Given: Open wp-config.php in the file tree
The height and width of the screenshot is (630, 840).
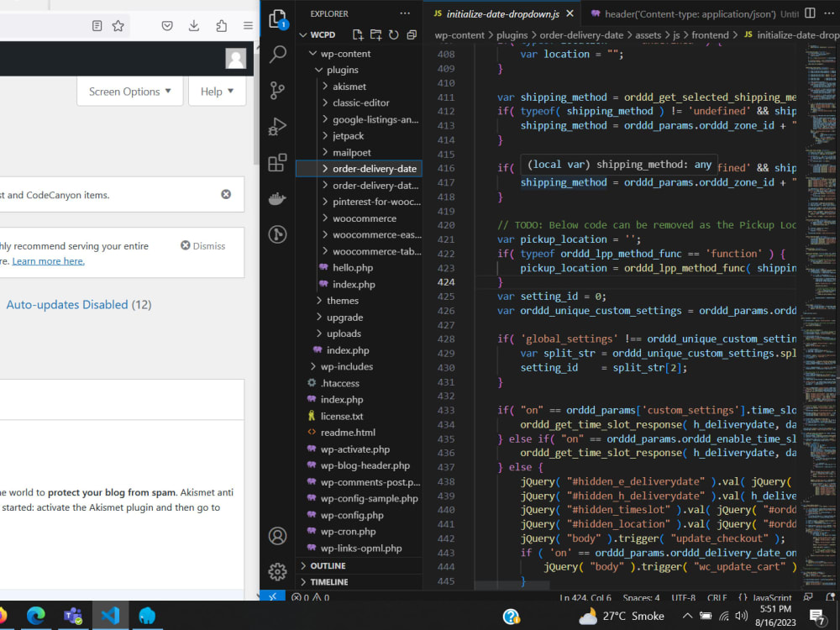Looking at the screenshot, I should [x=352, y=515].
